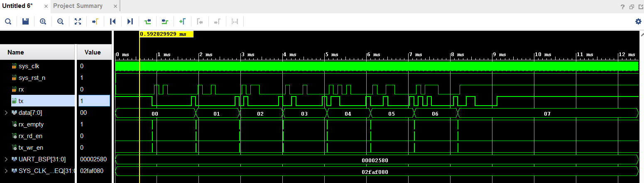Viewport: 644px width, 183px height.
Task: Go to the next transition
Action: coord(165,22)
